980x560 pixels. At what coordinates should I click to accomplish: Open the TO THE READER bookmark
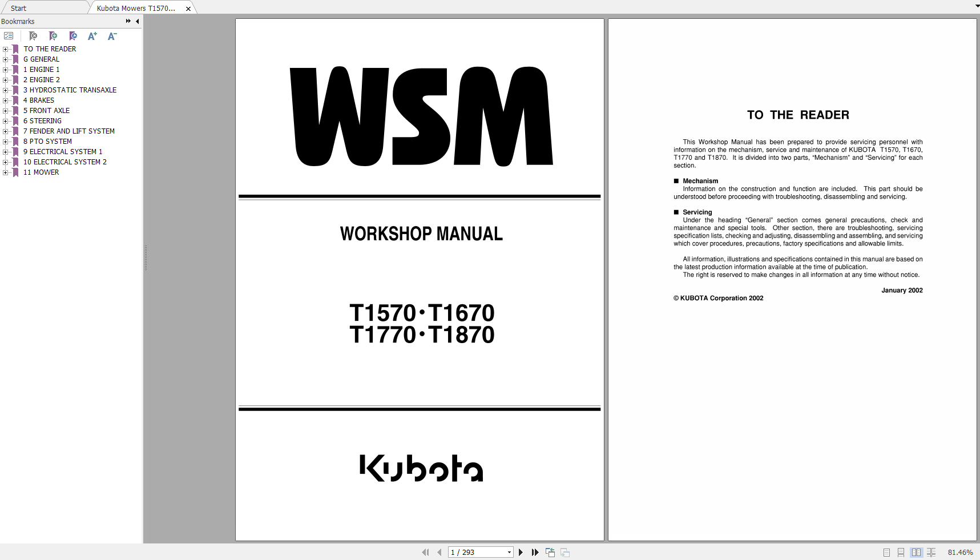[50, 49]
